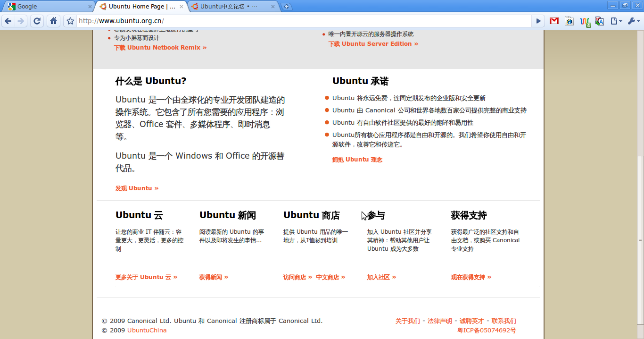This screenshot has width=644, height=339.
Task: Click the 获得新闻 link
Action: [x=214, y=277]
